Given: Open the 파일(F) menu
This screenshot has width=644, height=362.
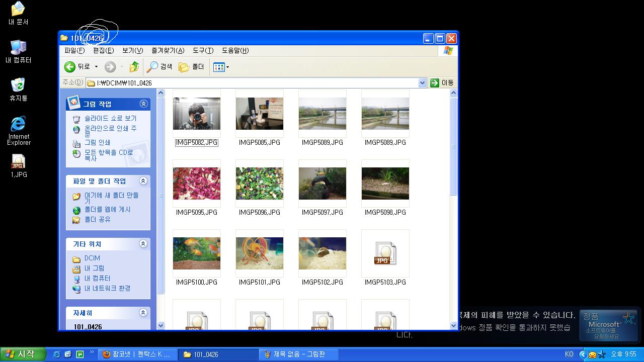Looking at the screenshot, I should coord(74,51).
